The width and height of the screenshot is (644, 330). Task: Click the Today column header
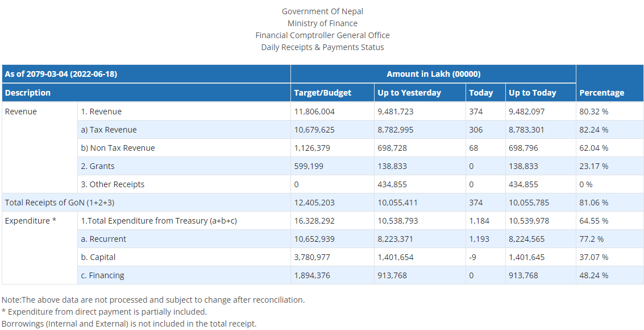pyautogui.click(x=481, y=93)
